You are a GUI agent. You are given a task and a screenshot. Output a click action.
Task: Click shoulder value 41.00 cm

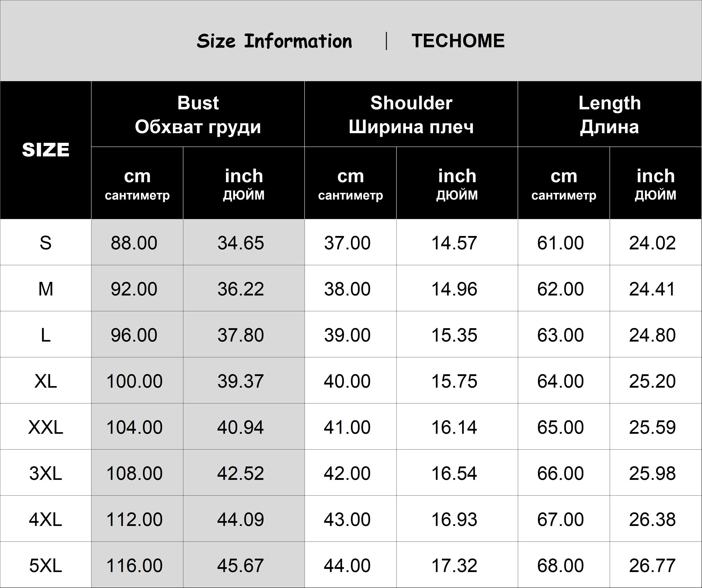click(347, 427)
